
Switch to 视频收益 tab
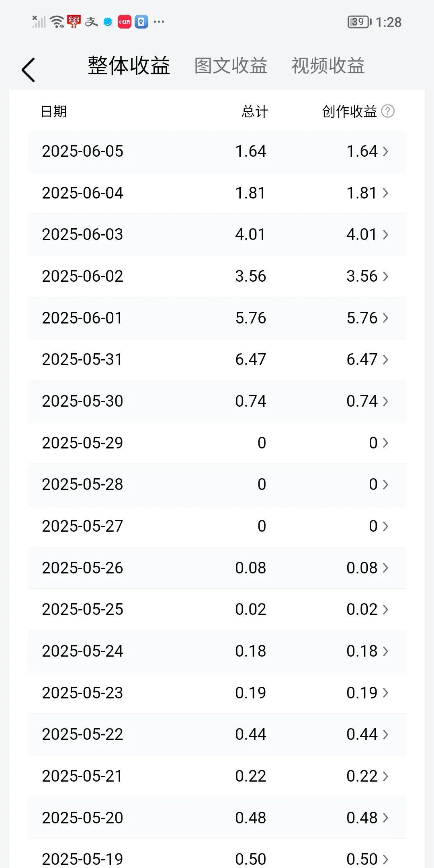point(328,66)
